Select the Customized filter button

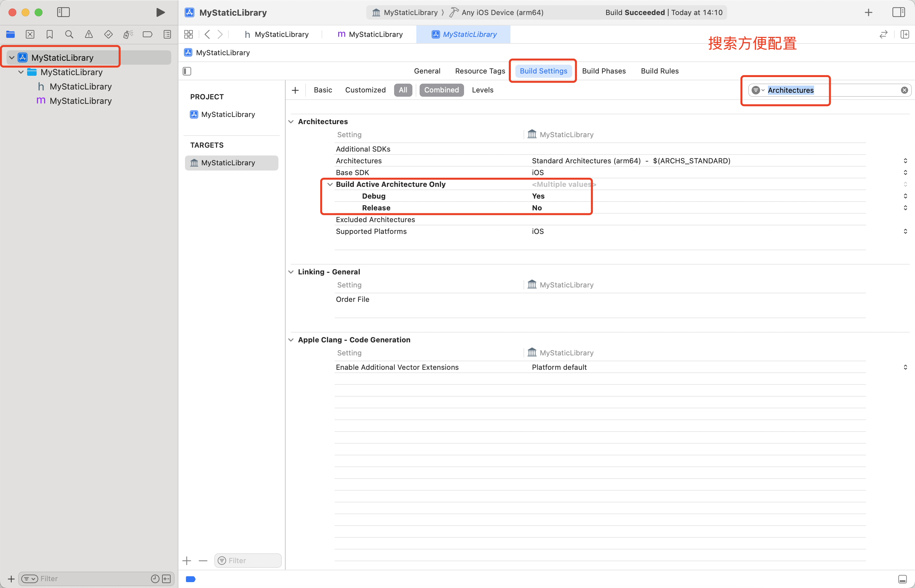tap(365, 90)
